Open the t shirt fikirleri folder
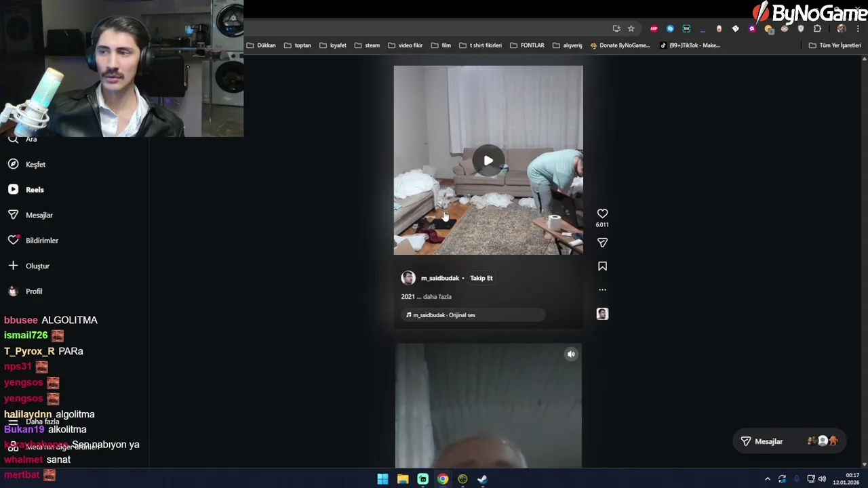The image size is (868, 488). point(481,45)
